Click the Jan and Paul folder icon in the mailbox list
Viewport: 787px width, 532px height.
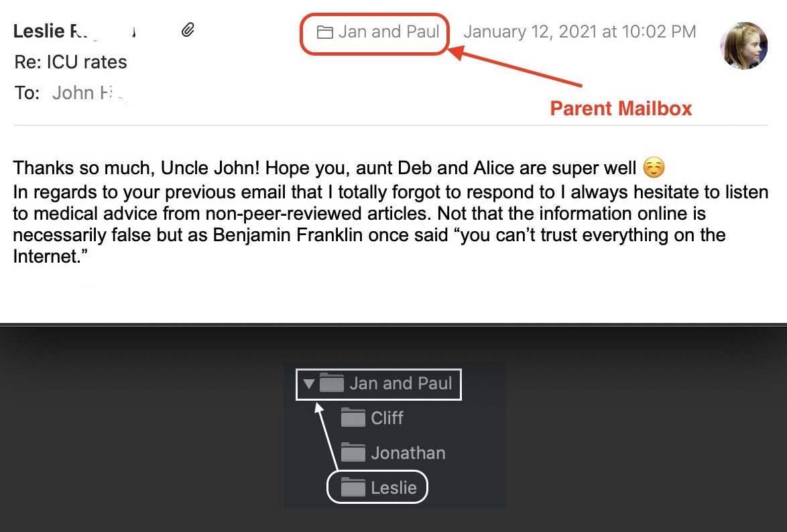tap(332, 384)
